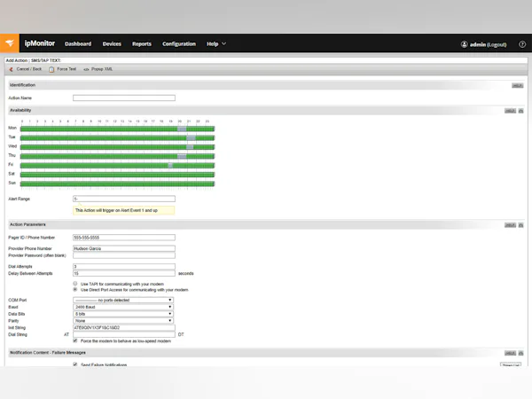Click the Sunday green availability bar
This screenshot has width=532, height=399.
point(117,184)
